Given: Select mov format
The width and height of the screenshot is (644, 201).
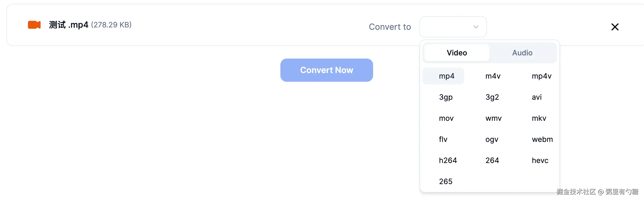Looking at the screenshot, I should click(x=446, y=118).
